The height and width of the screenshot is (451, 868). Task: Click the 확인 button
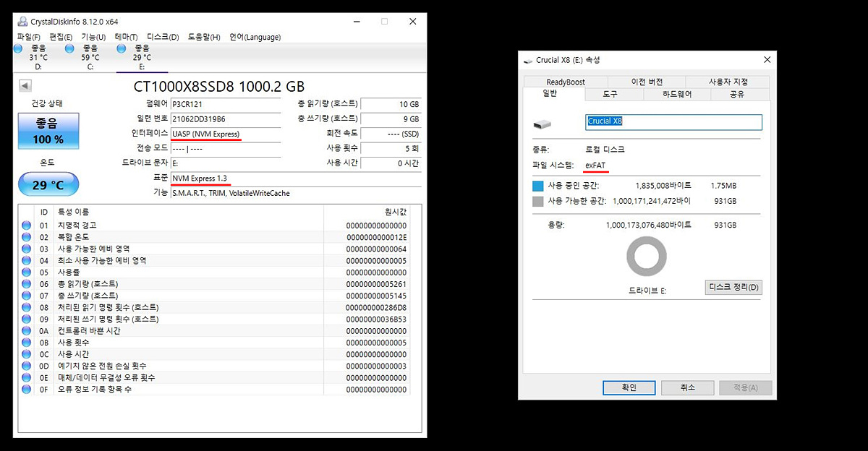tap(629, 387)
